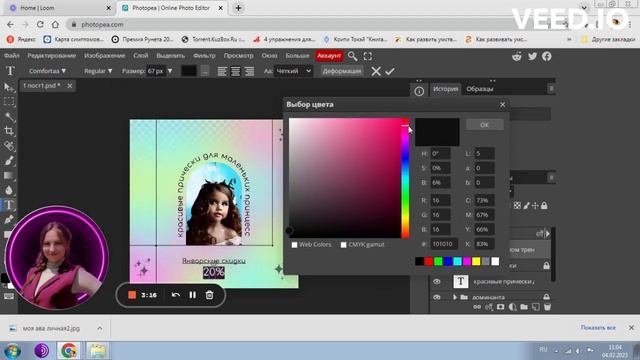Pause the Loom recording

[x=192, y=295]
